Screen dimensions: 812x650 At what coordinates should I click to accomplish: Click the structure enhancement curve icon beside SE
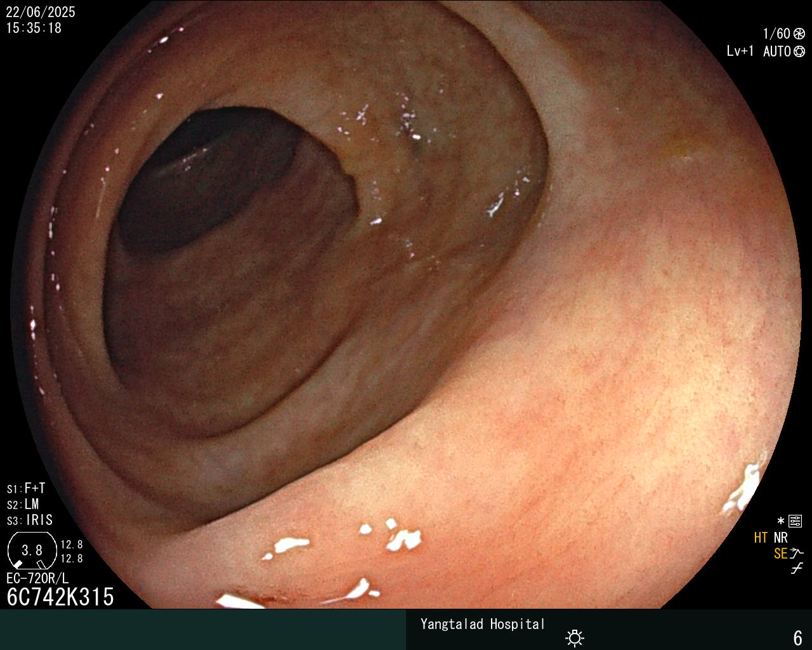point(797,554)
